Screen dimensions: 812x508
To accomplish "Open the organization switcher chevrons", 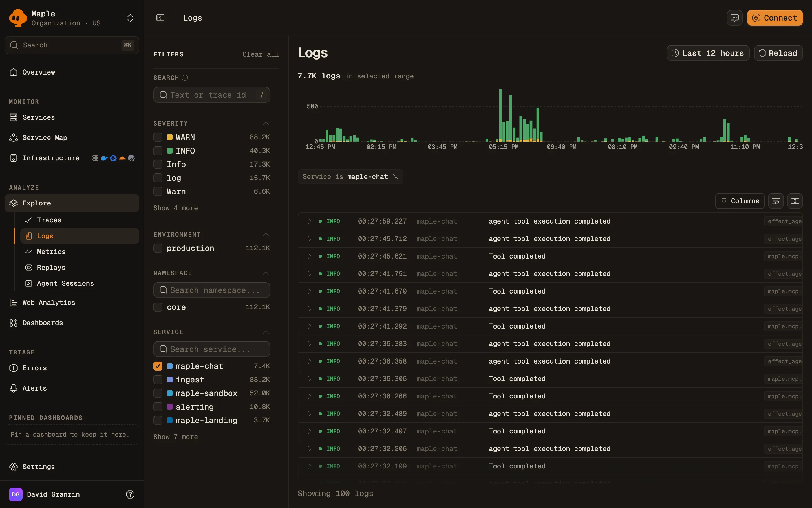I will pyautogui.click(x=130, y=18).
